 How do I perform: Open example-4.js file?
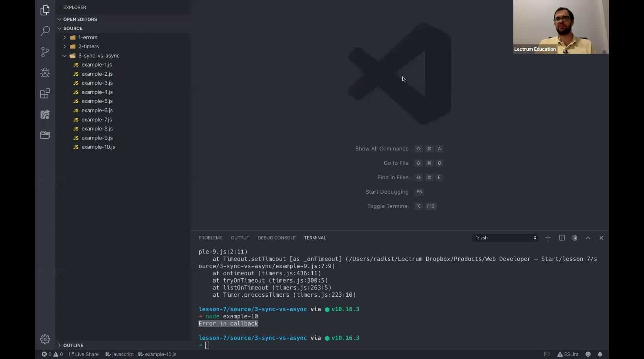(123, 92)
